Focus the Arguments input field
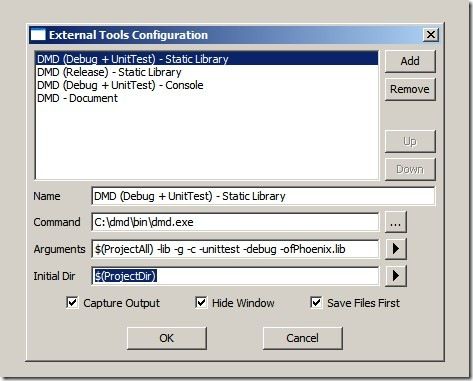Screen dimensions: 473x381 [235, 249]
